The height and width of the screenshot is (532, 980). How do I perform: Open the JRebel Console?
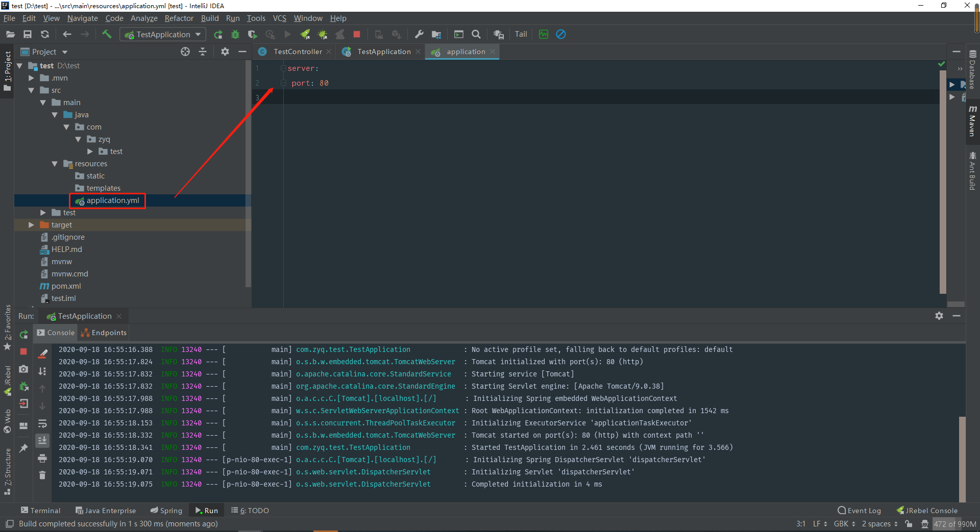coord(927,511)
